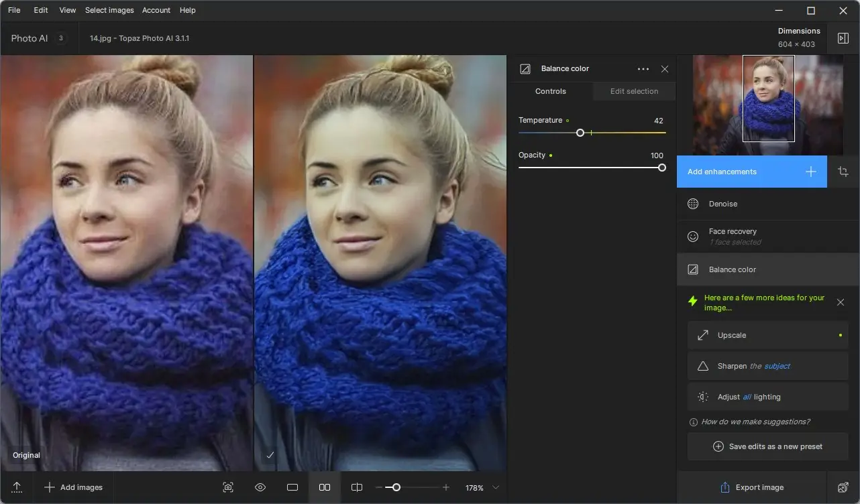Click the Export image button

pos(751,487)
